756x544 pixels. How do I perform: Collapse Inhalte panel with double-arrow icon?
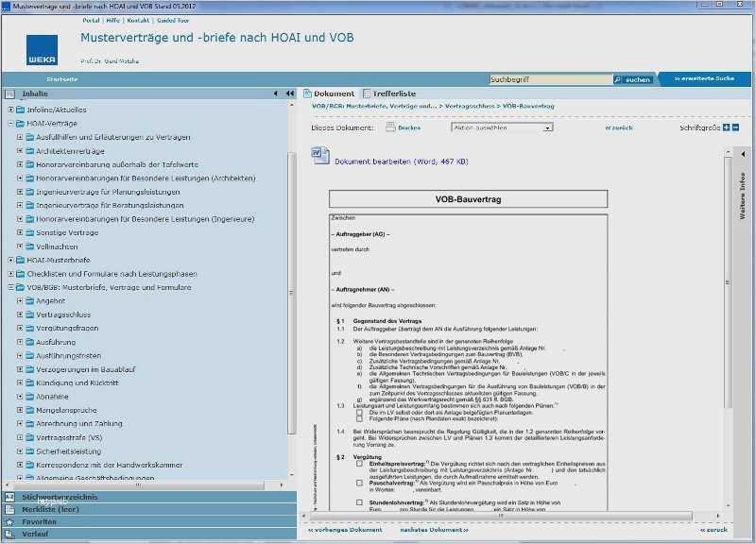point(289,93)
